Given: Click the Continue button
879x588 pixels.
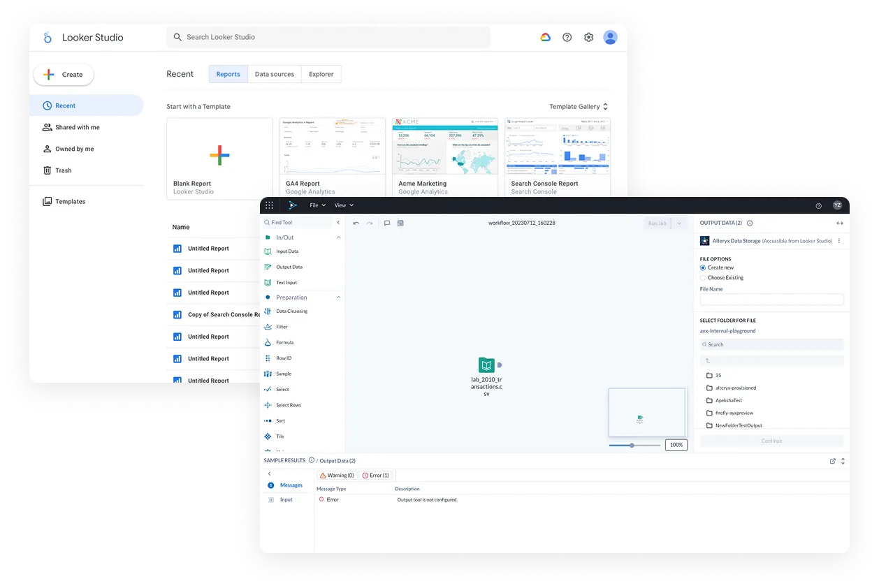Looking at the screenshot, I should (772, 441).
